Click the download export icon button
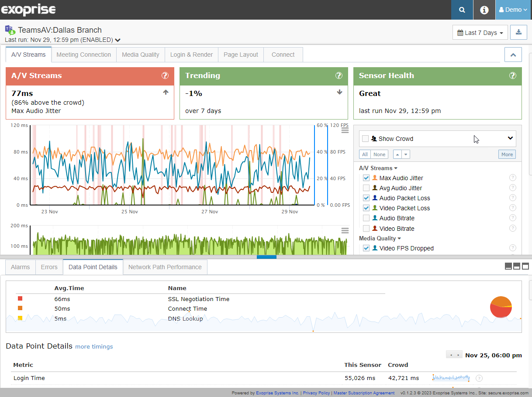This screenshot has width=532, height=397. [x=518, y=32]
